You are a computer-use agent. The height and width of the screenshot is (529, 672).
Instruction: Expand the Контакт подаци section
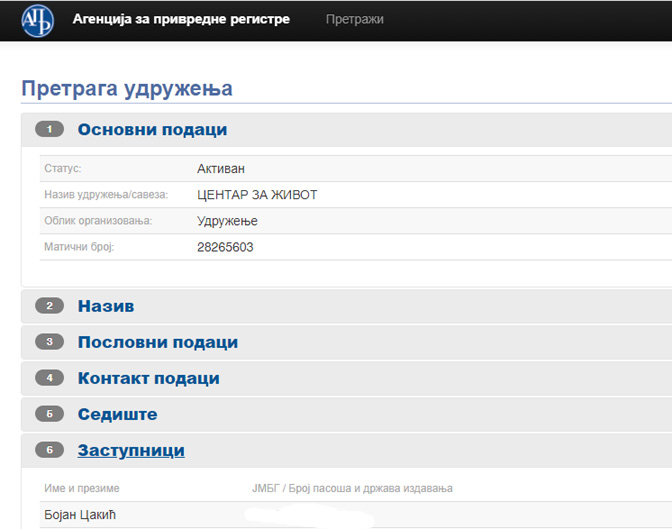(x=149, y=378)
